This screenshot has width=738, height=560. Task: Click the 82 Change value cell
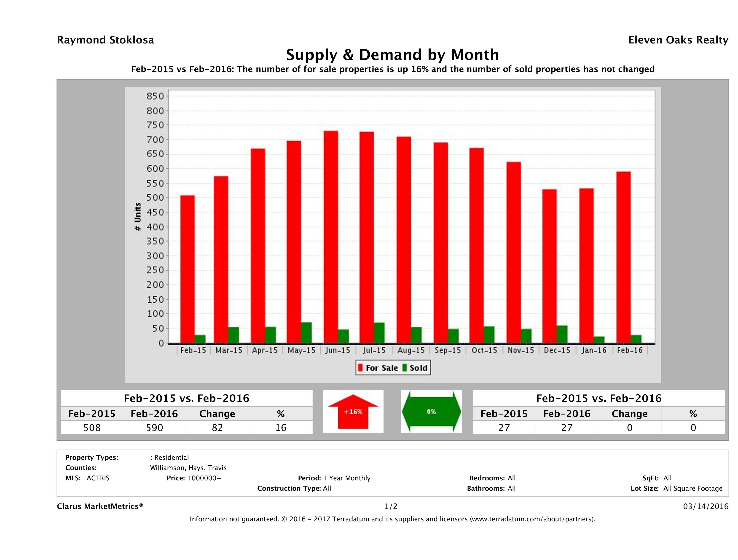[217, 428]
